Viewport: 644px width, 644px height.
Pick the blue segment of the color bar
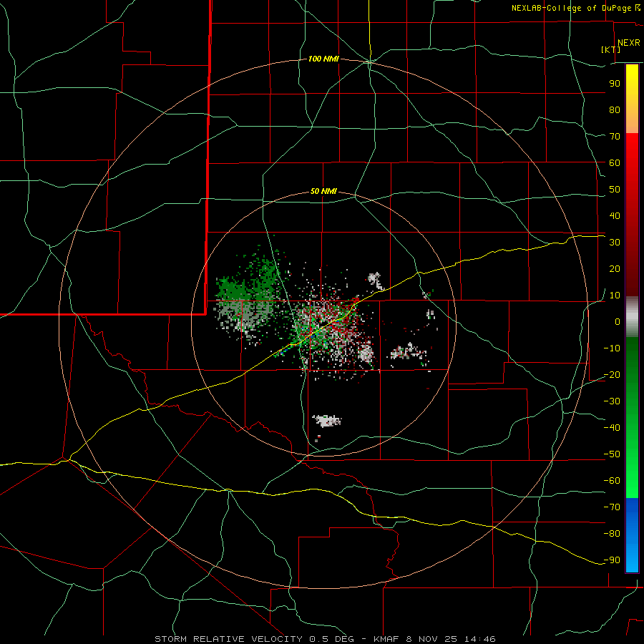click(632, 535)
